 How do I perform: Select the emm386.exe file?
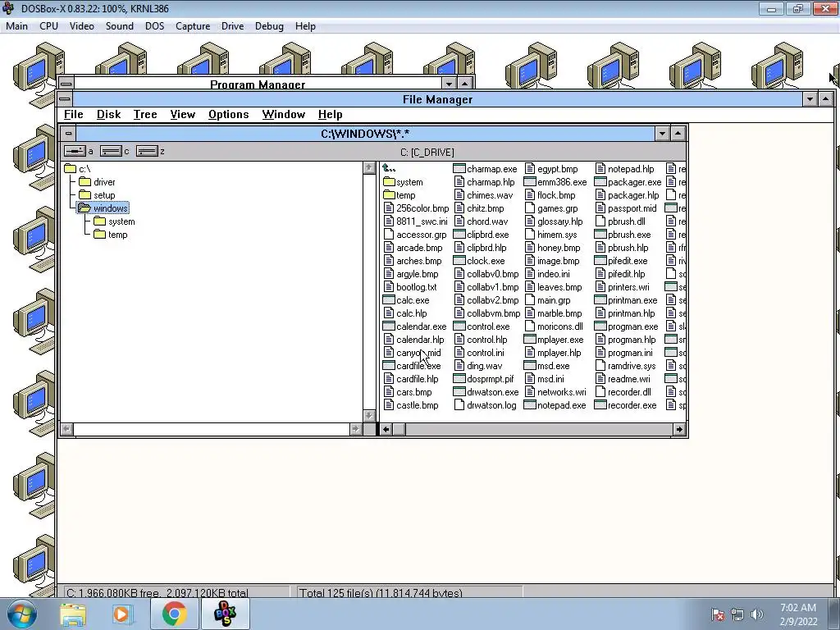tap(555, 182)
